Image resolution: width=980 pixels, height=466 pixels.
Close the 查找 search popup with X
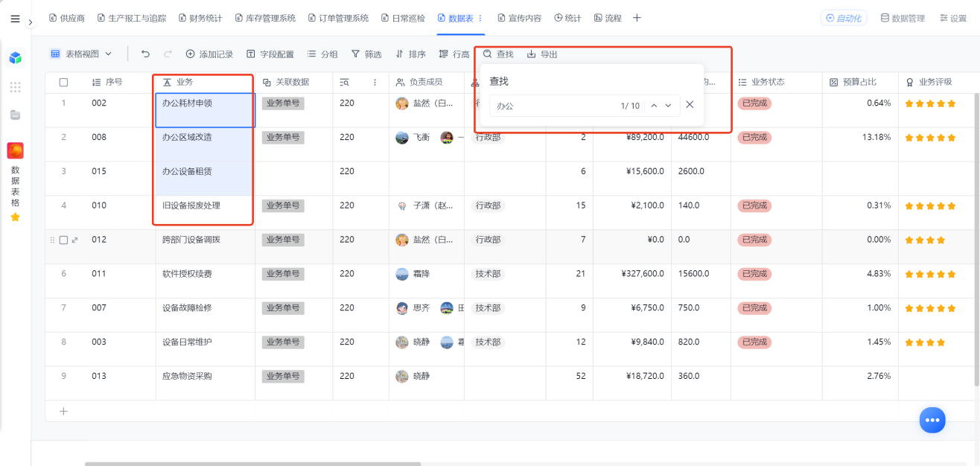tap(690, 105)
